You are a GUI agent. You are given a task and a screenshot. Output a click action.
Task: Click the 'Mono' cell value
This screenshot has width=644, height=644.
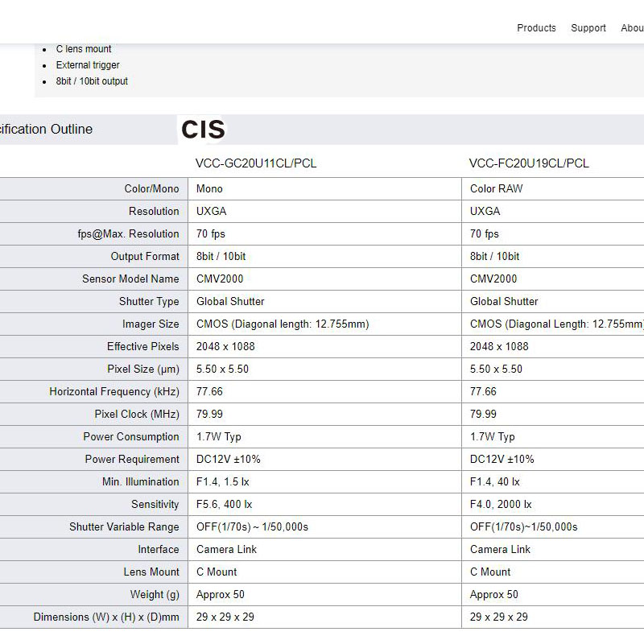(209, 188)
